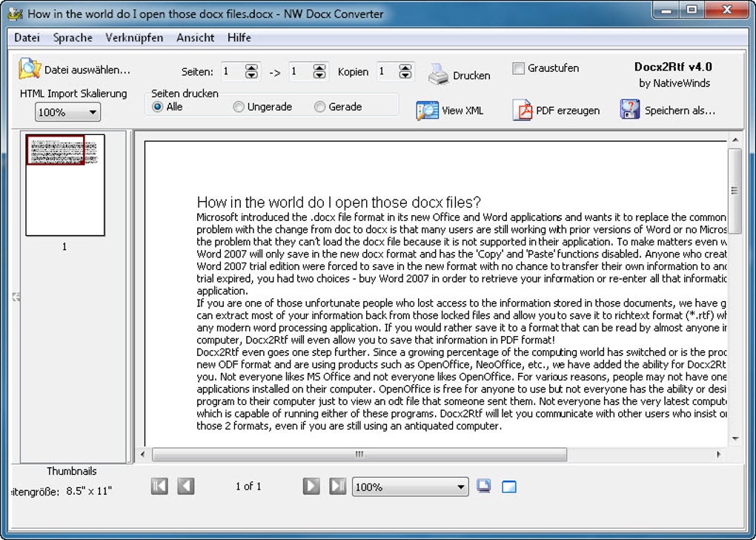Click the PDF erzeugen label
Viewport: 756px width, 540px height.
pyautogui.click(x=568, y=111)
